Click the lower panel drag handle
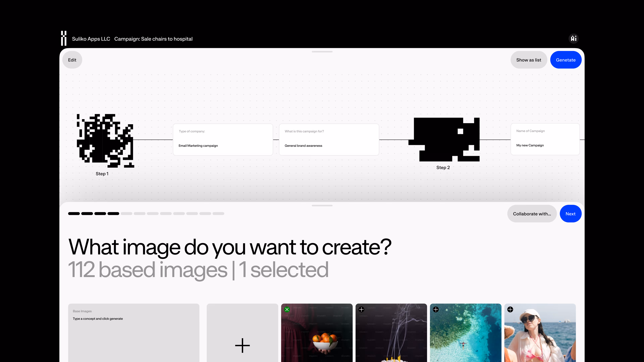644x362 pixels. [322, 206]
